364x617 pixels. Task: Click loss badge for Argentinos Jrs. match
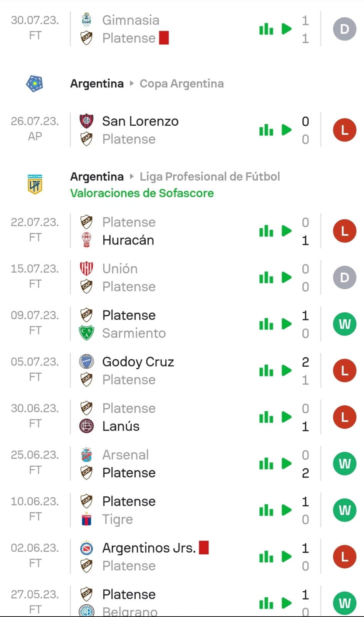344,557
